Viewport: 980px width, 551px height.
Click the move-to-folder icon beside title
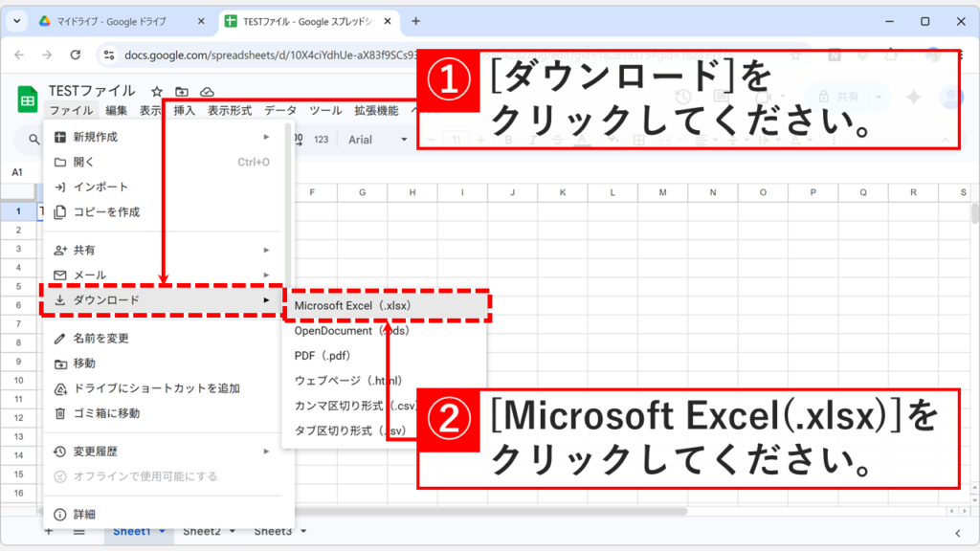coord(182,92)
